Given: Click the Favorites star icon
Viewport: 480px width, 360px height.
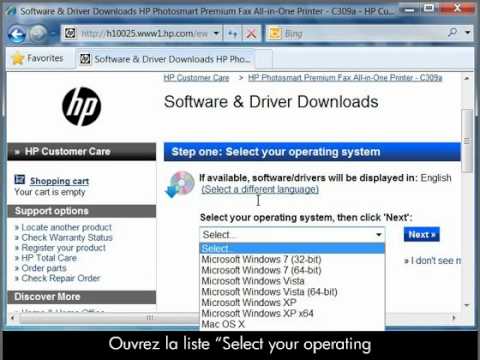Looking at the screenshot, I should [x=17, y=59].
